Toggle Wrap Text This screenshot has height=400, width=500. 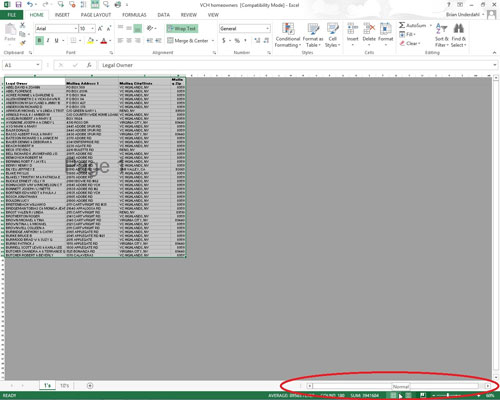182,29
